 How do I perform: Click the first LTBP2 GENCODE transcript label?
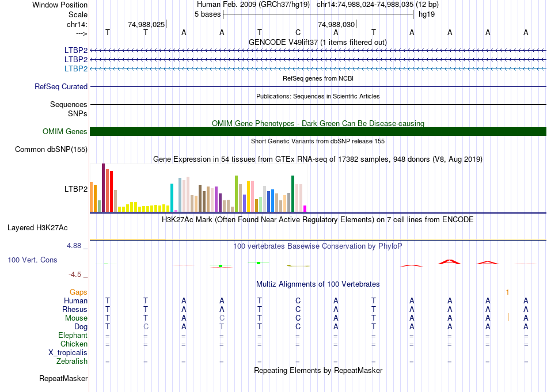[x=75, y=50]
